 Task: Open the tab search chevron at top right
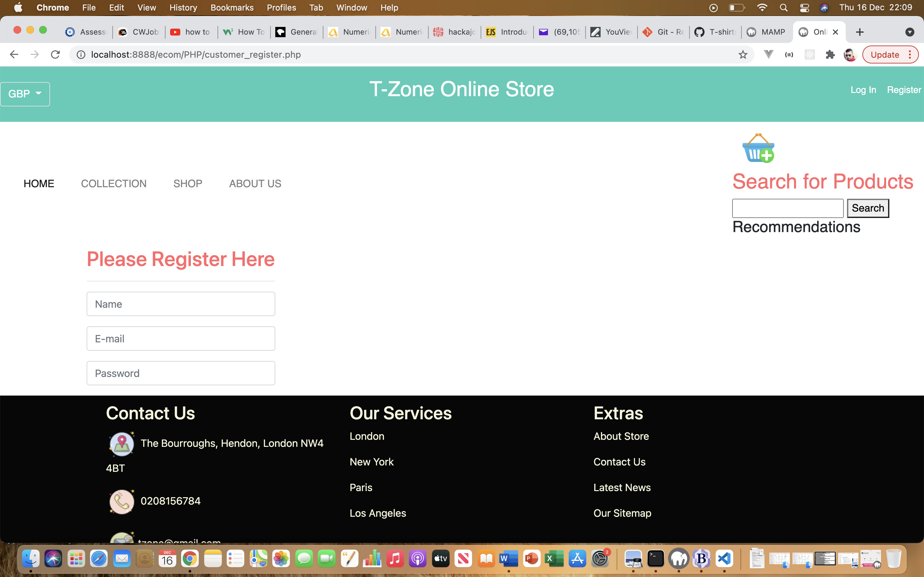coord(910,32)
